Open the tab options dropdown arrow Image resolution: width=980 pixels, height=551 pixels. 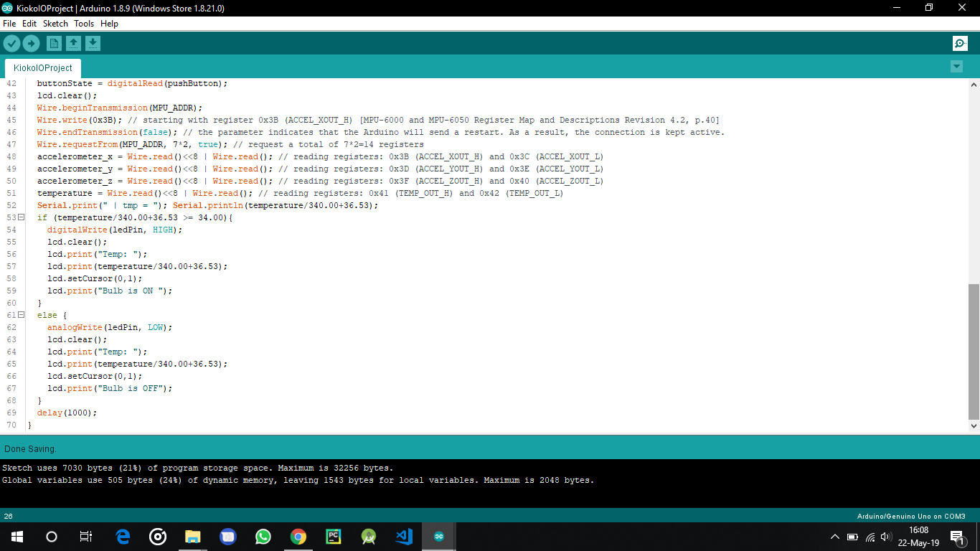(956, 67)
